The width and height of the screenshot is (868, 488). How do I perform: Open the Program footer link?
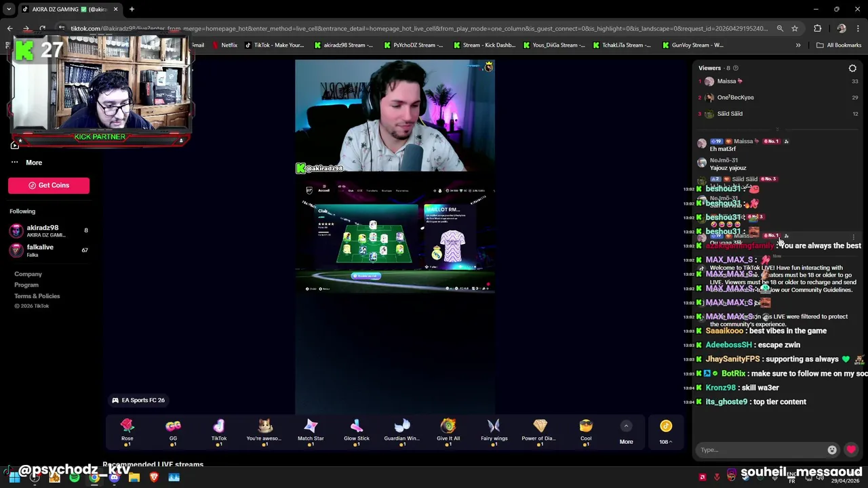click(26, 285)
